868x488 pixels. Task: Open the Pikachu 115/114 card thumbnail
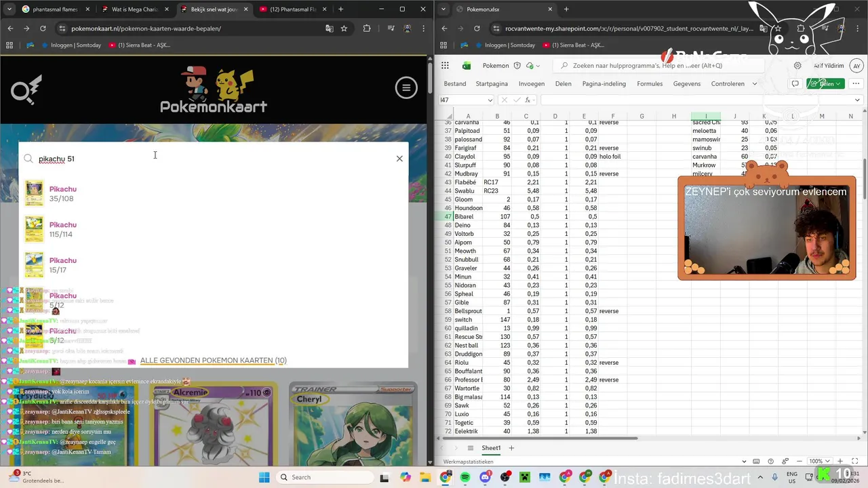click(34, 229)
